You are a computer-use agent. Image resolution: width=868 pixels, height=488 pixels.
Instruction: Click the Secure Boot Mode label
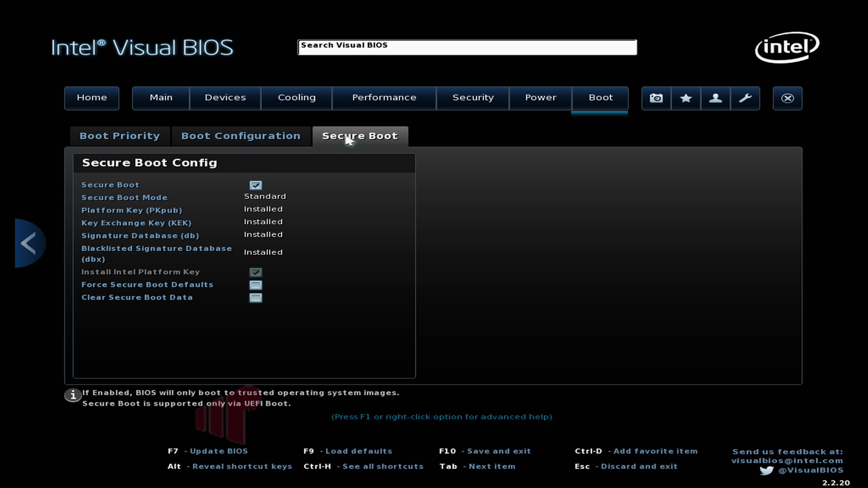click(124, 197)
